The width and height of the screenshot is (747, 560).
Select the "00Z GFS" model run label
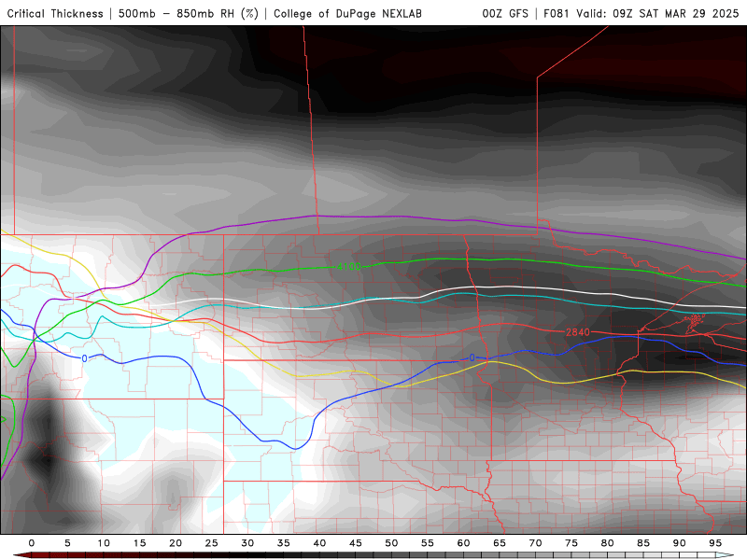click(x=505, y=14)
